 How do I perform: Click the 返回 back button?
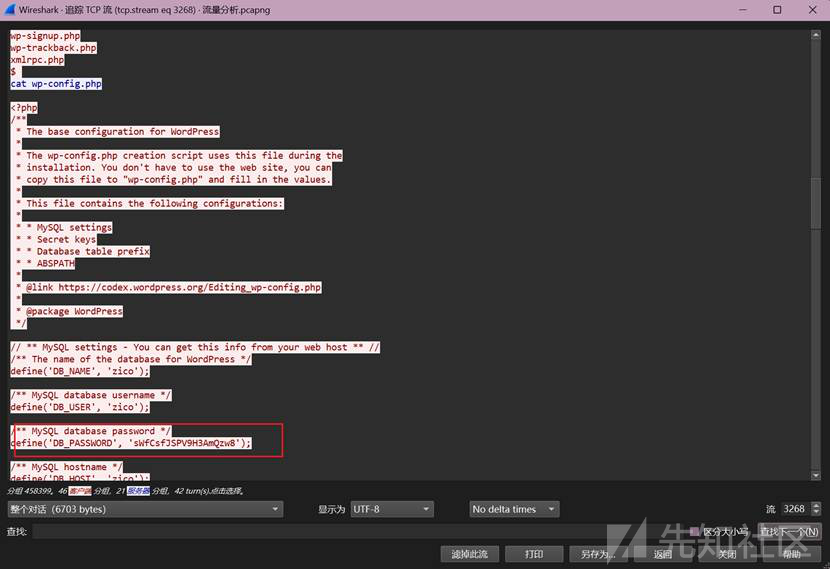point(662,554)
